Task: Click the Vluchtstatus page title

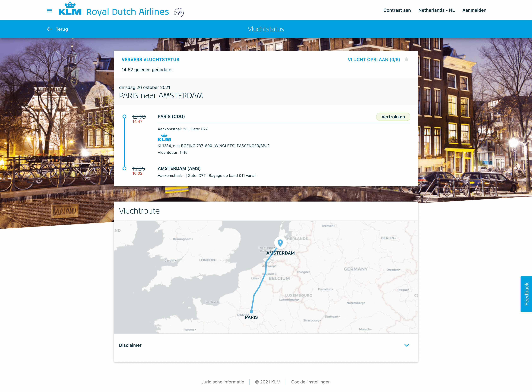Action: [x=266, y=29]
